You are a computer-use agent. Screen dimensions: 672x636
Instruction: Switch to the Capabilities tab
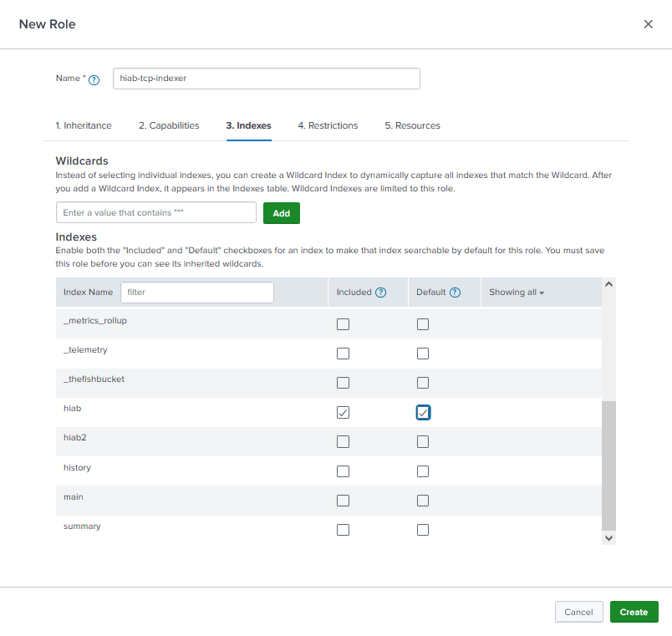169,125
